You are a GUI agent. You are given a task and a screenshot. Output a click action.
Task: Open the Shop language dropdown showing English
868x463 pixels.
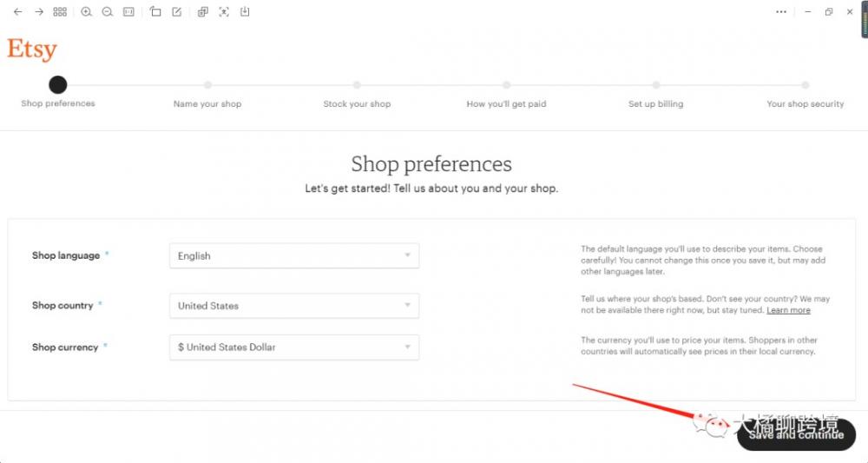pos(294,256)
